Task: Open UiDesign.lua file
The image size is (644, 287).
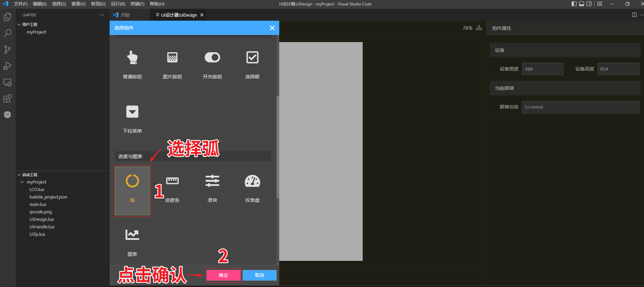Action: 42,219
